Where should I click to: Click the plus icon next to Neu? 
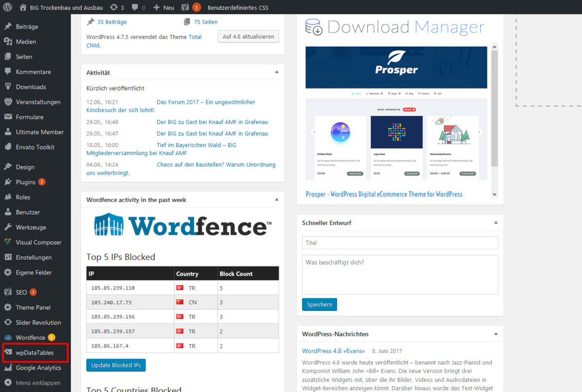[x=156, y=8]
